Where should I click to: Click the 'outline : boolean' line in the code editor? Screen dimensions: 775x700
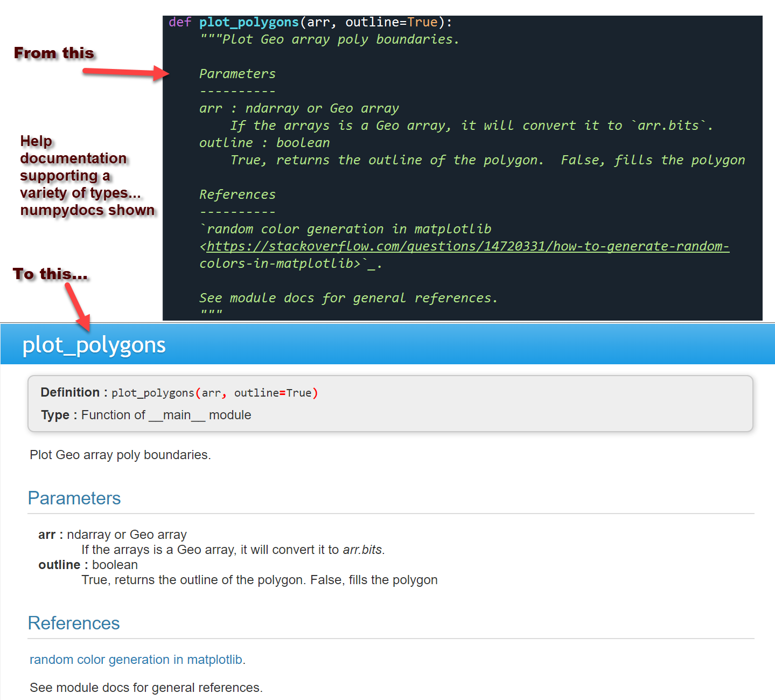click(x=264, y=143)
